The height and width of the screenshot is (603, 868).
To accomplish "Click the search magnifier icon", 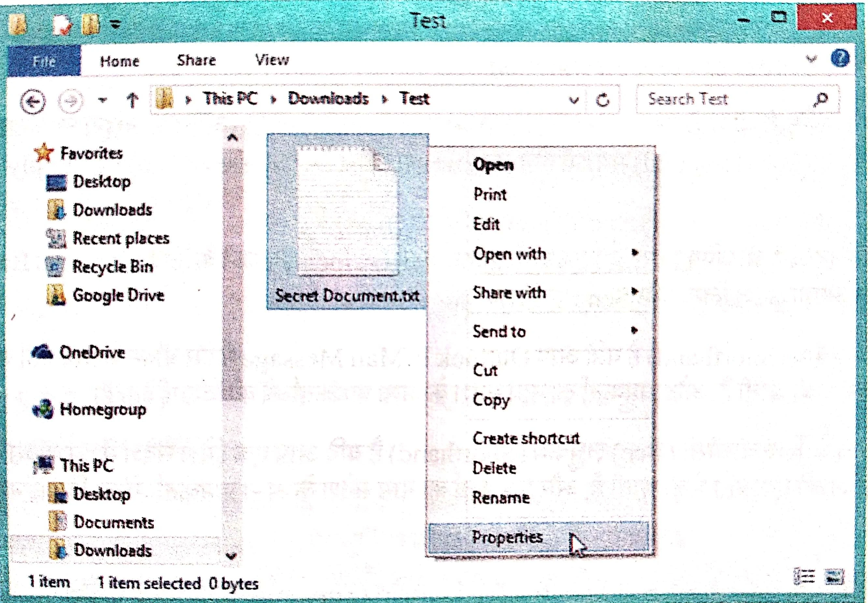I will (820, 100).
